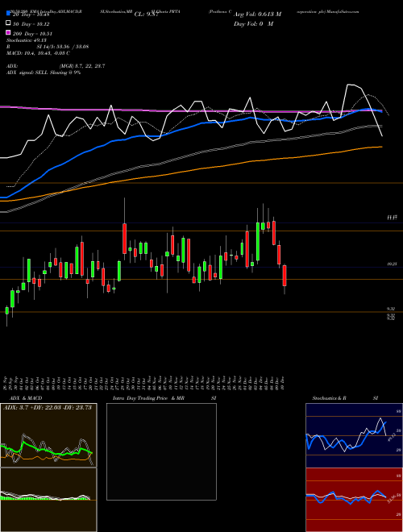The width and height of the screenshot is (403, 532).
Task: Click the white 50 Day legend swatch
Action: point(9,23)
